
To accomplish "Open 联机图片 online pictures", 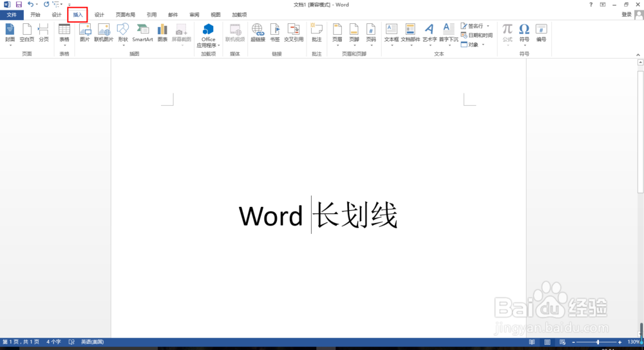I will [104, 33].
